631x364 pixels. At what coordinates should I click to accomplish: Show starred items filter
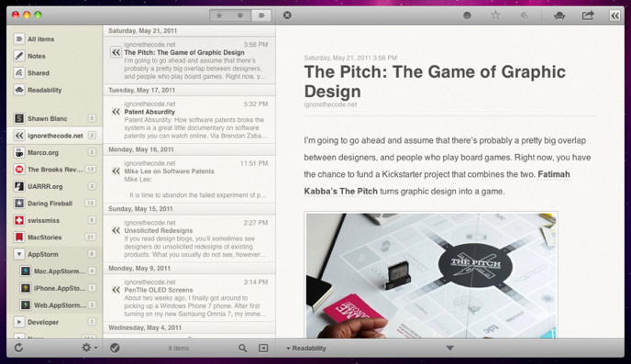tap(219, 16)
